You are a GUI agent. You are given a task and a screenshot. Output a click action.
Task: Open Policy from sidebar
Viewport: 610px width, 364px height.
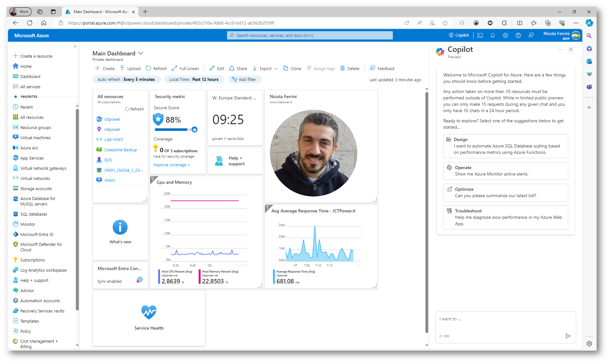tap(22, 331)
